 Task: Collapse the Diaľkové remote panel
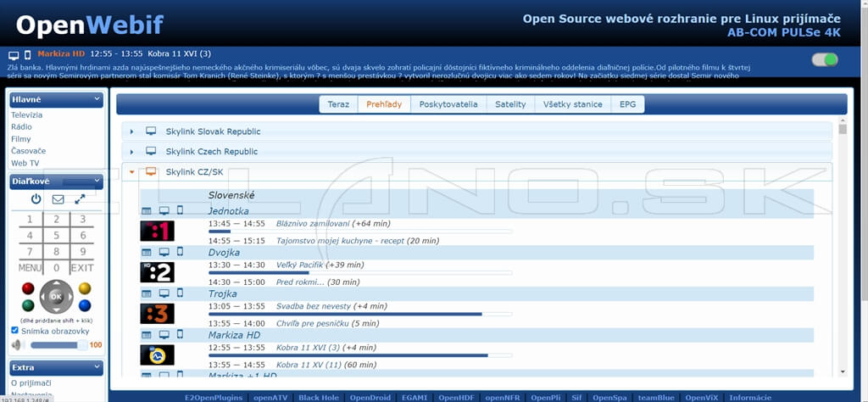pos(97,180)
